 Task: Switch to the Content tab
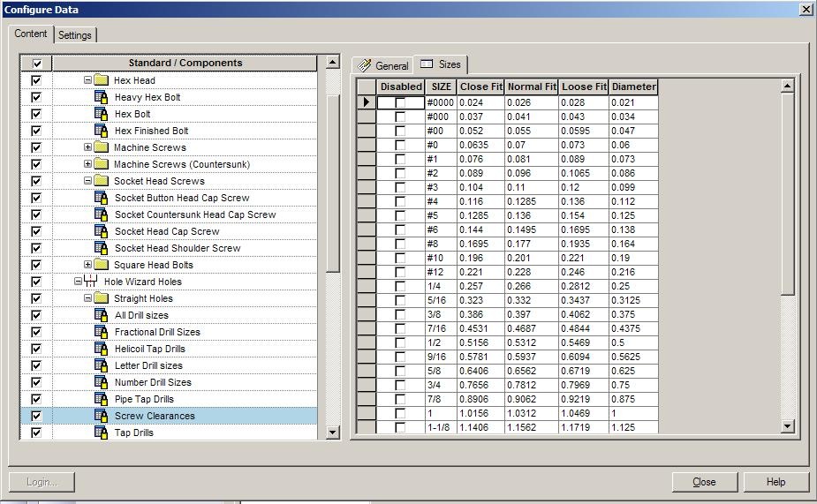point(31,34)
